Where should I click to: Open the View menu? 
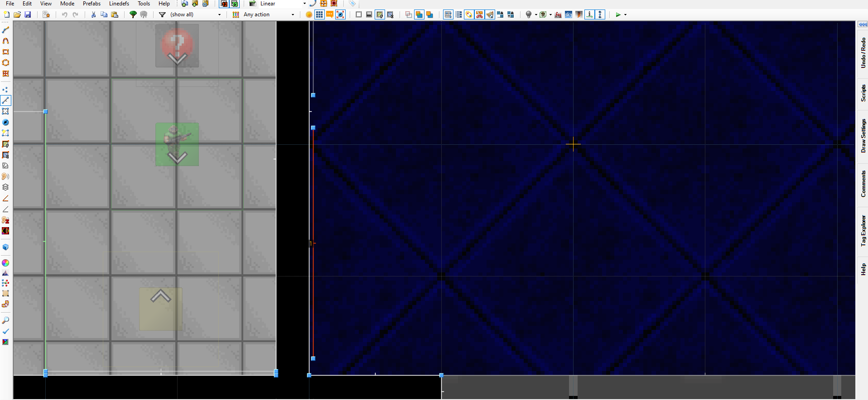pyautogui.click(x=46, y=4)
